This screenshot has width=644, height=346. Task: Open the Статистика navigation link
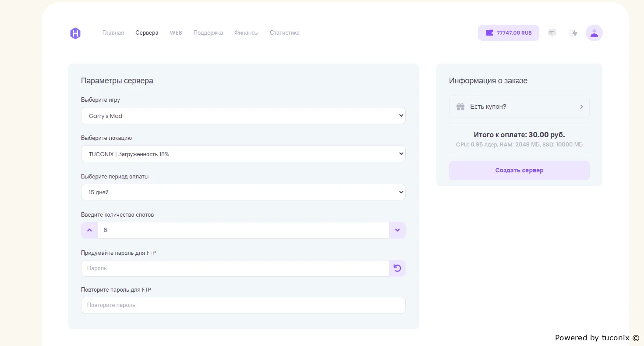click(285, 33)
